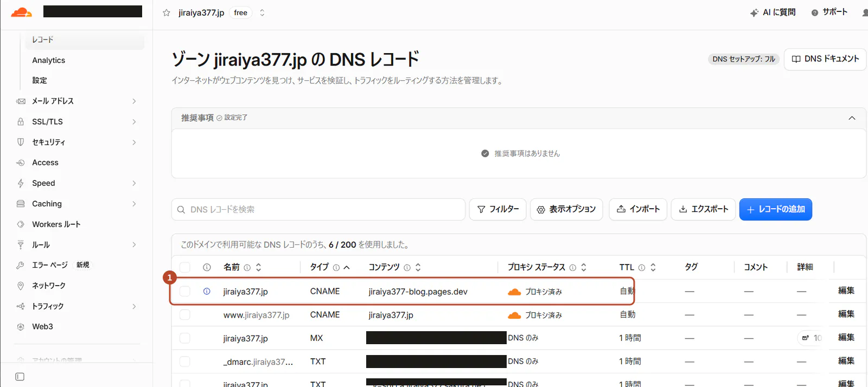Click the Caching drive icon
Screen dimensions: 868x387
[21, 204]
